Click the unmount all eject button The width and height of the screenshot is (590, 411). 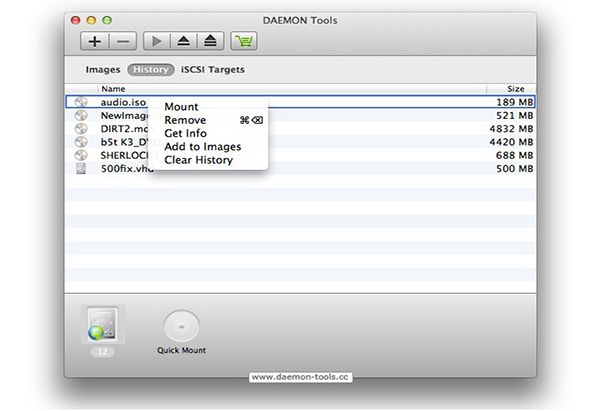pyautogui.click(x=210, y=41)
